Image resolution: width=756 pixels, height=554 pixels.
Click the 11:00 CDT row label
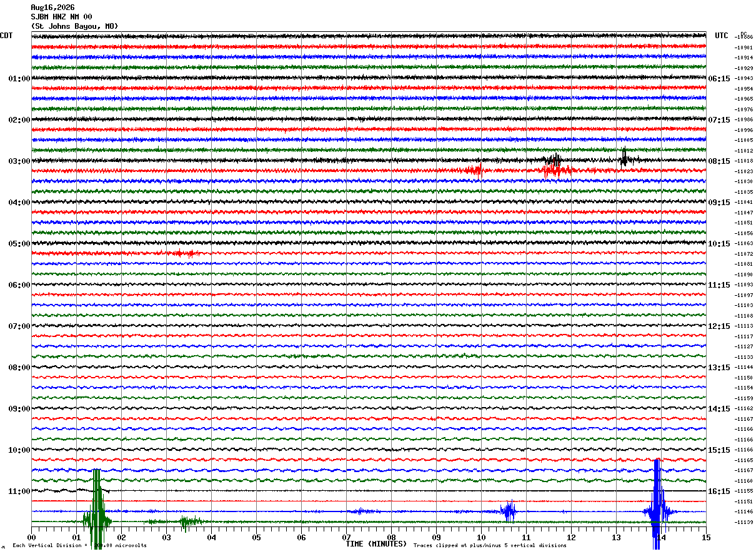point(19,491)
